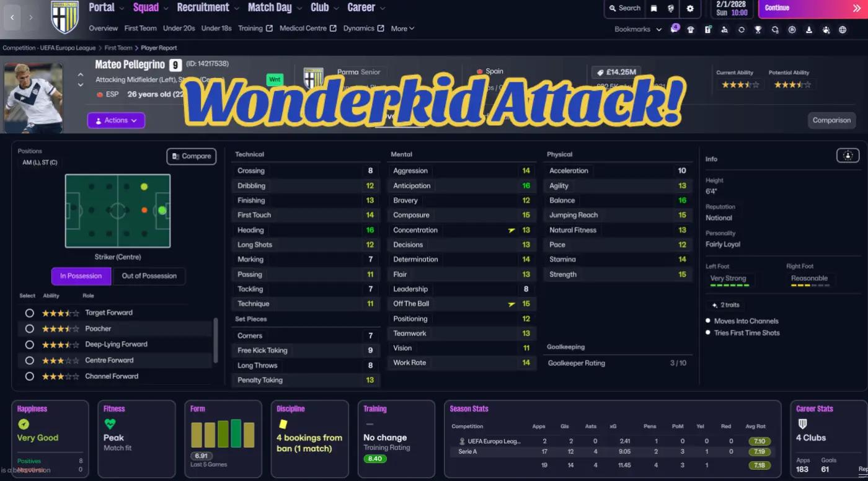This screenshot has height=481, width=868.
Task: Open the More submenu dropdown
Action: click(402, 29)
